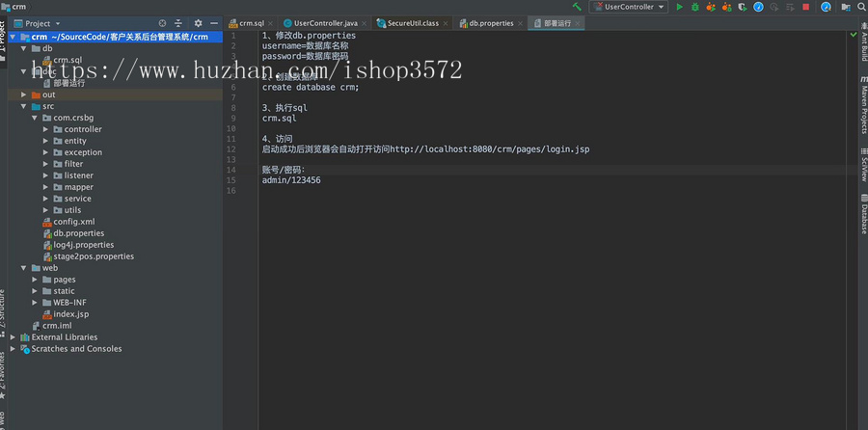Expand the External Libraries node
868x430 pixels.
coord(13,337)
